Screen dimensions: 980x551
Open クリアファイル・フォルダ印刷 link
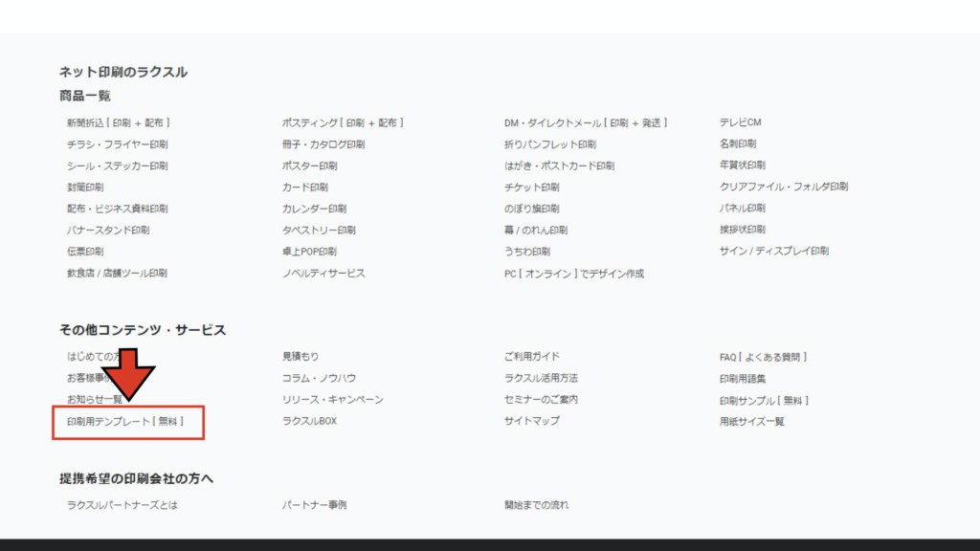tap(784, 187)
